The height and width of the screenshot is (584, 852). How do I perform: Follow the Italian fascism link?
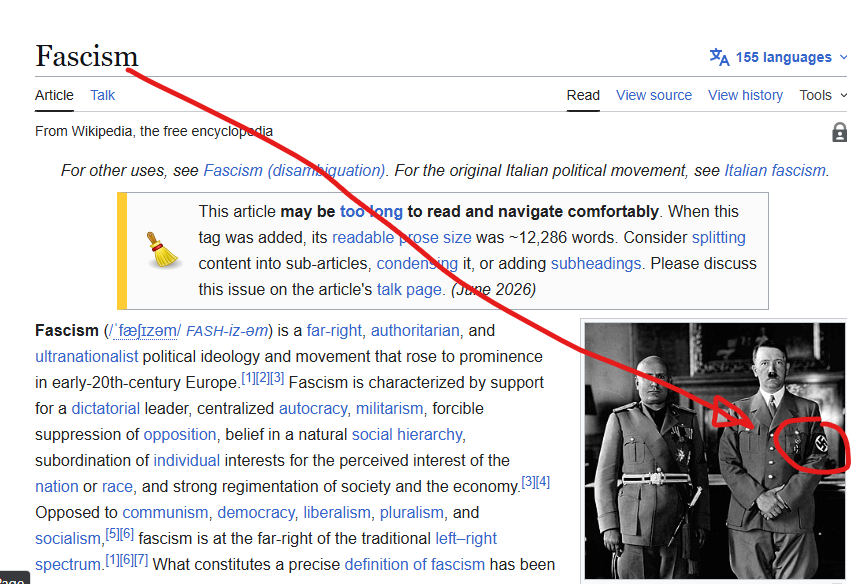point(775,171)
